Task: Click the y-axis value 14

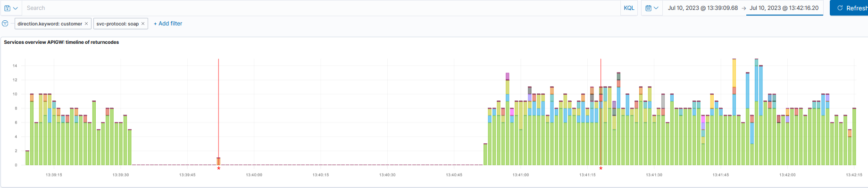Action: [15, 66]
